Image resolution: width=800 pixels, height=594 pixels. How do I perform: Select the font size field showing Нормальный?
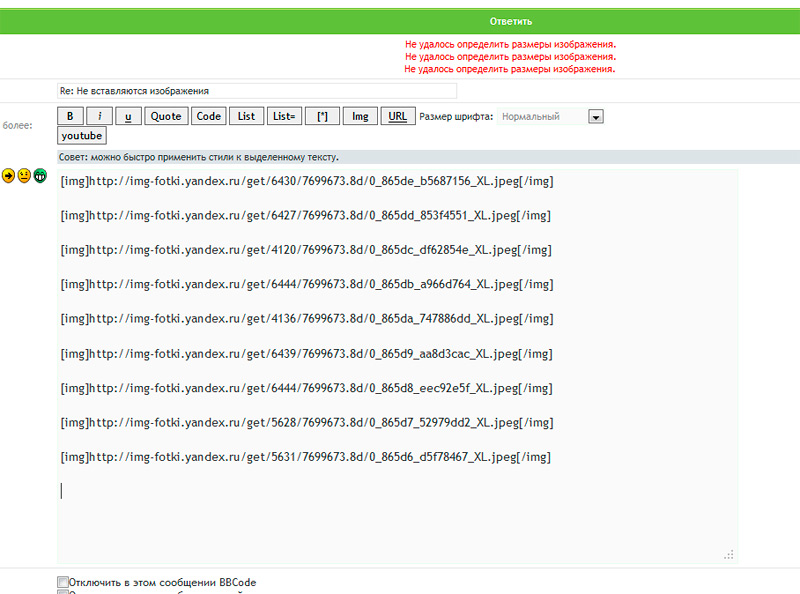point(543,117)
